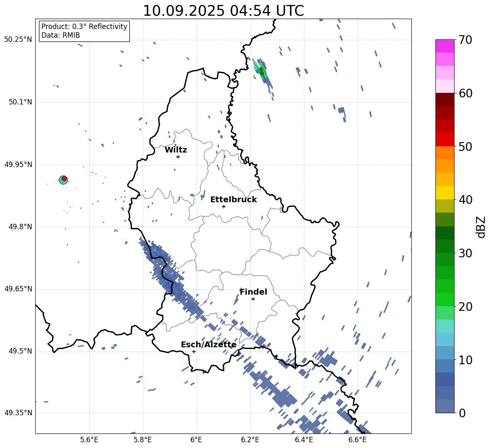Click the Wiltz city label
Image resolution: width=491 pixels, height=448 pixels.
[176, 150]
